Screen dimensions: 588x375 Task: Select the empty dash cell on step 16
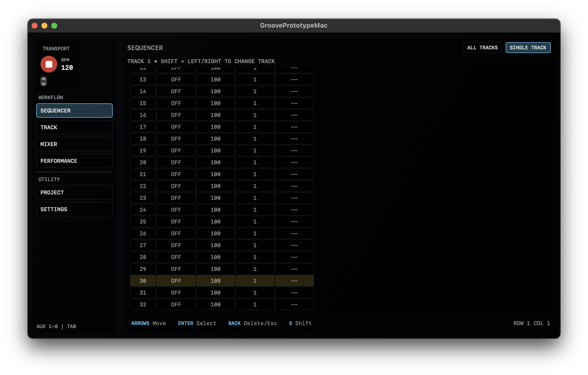click(x=294, y=115)
